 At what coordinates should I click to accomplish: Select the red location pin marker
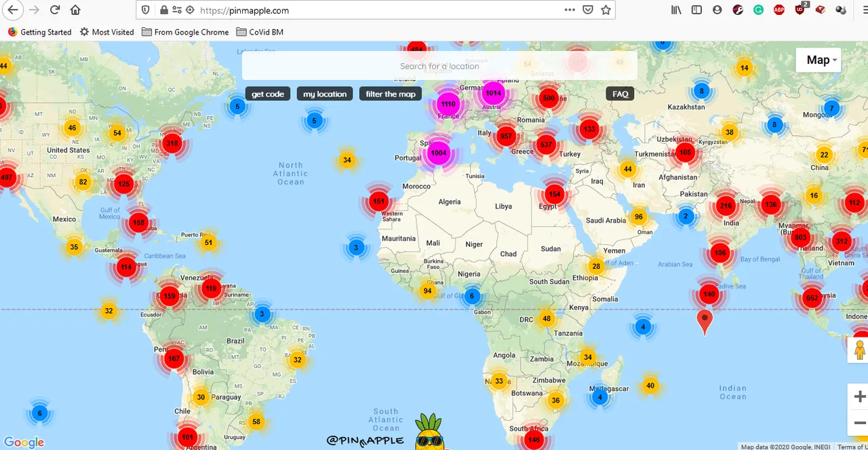tap(705, 322)
